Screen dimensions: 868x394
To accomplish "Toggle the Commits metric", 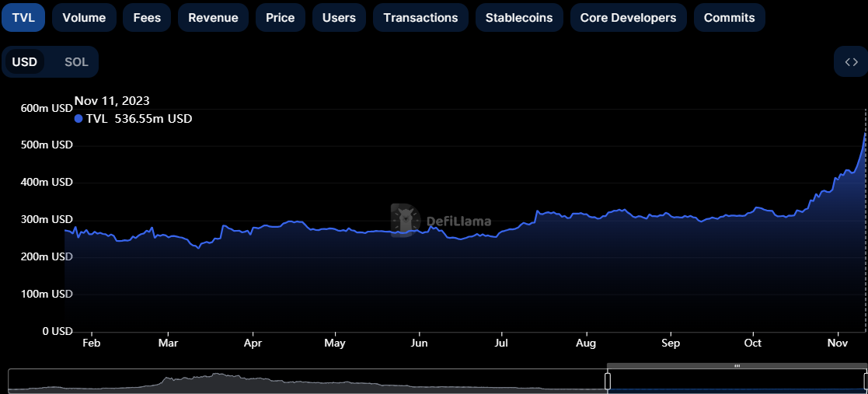I will click(729, 17).
